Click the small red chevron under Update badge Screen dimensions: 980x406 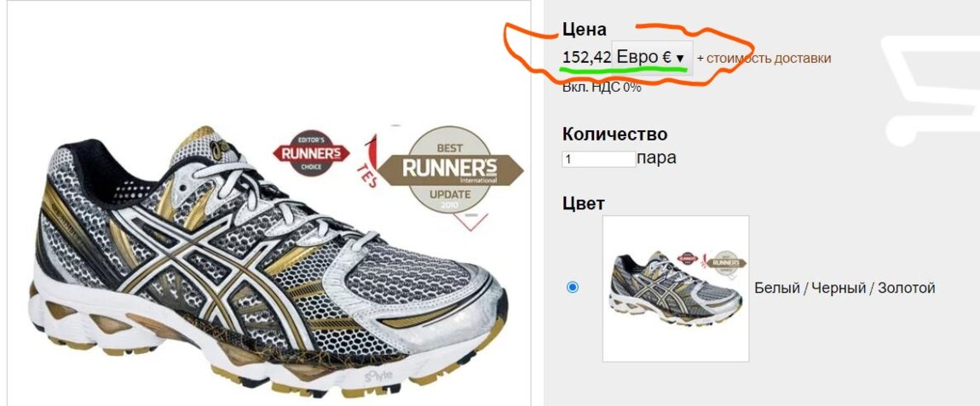472,220
